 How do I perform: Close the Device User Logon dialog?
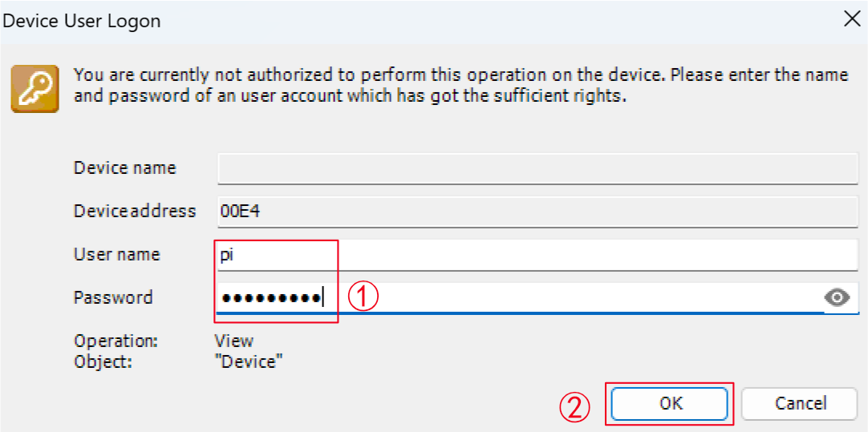point(851,20)
